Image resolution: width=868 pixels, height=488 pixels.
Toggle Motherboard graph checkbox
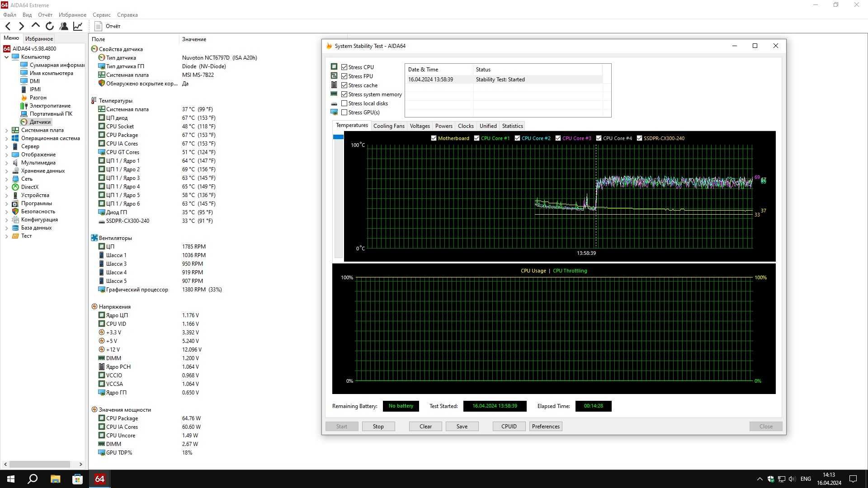click(x=434, y=138)
